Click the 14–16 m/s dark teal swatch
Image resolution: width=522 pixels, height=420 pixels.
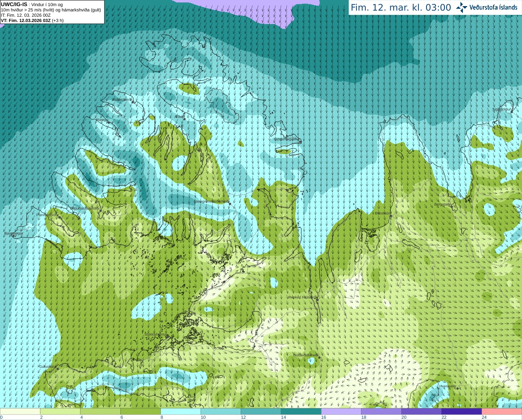tap(301, 411)
